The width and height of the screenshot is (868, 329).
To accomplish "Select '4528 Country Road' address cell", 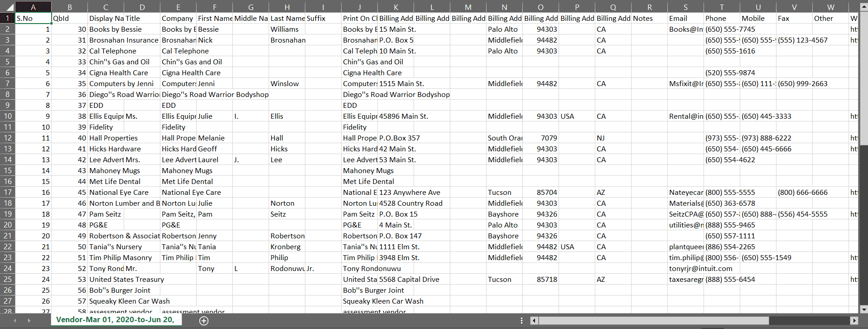I will point(395,203).
